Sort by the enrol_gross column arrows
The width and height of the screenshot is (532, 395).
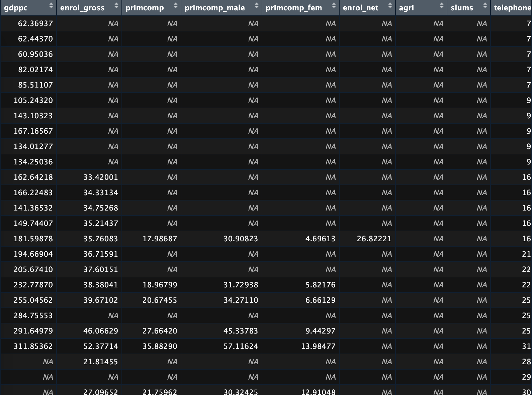pos(116,5)
